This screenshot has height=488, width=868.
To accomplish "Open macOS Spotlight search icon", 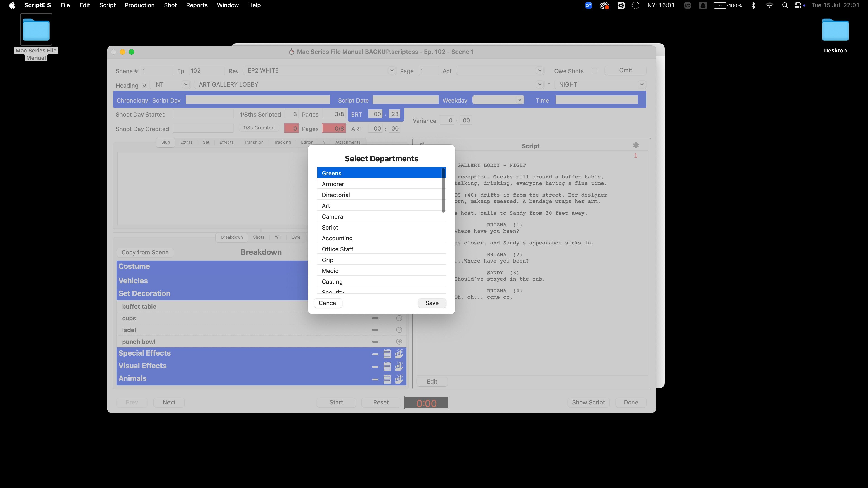I will 785,5.
